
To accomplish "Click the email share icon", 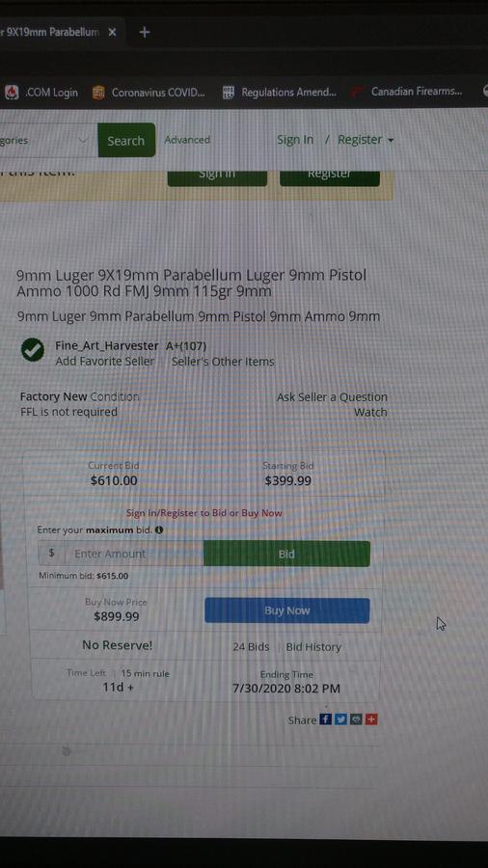I will 356,719.
